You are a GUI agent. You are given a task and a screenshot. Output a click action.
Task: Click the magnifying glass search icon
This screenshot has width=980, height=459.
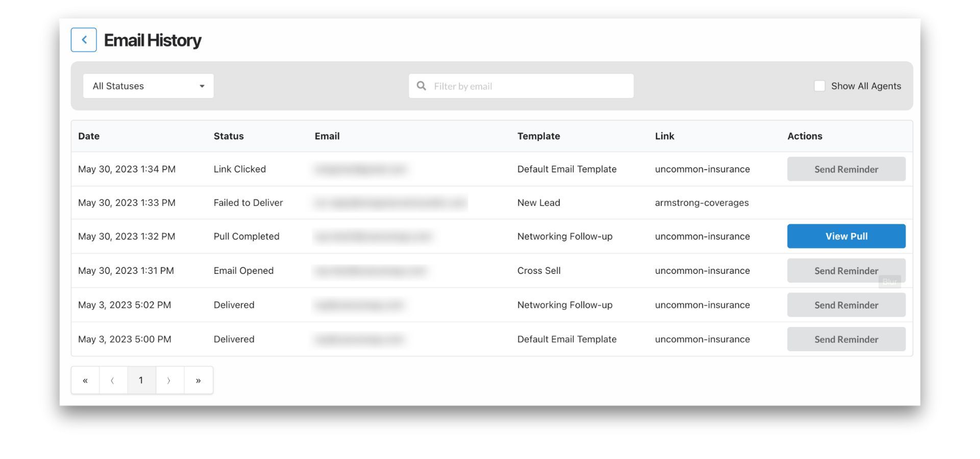coord(421,86)
